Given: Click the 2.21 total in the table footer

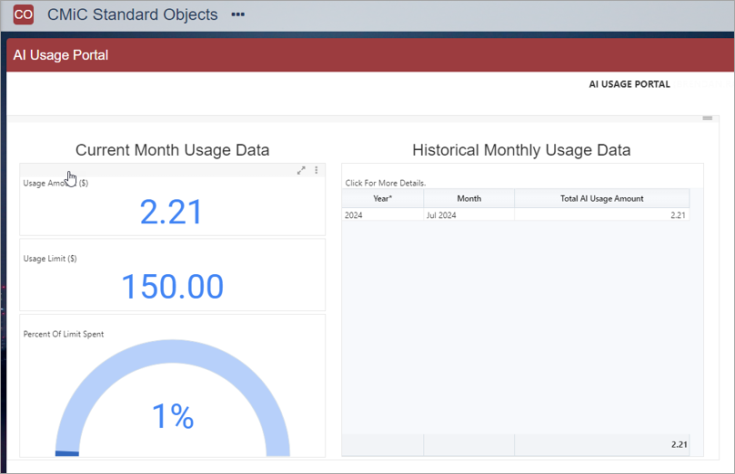Looking at the screenshot, I should (x=679, y=444).
